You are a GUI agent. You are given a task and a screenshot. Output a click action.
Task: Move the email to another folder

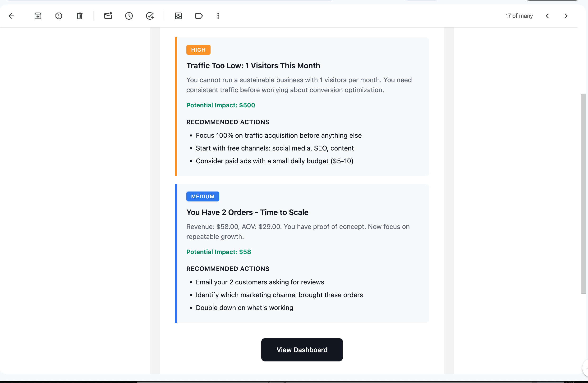click(178, 16)
